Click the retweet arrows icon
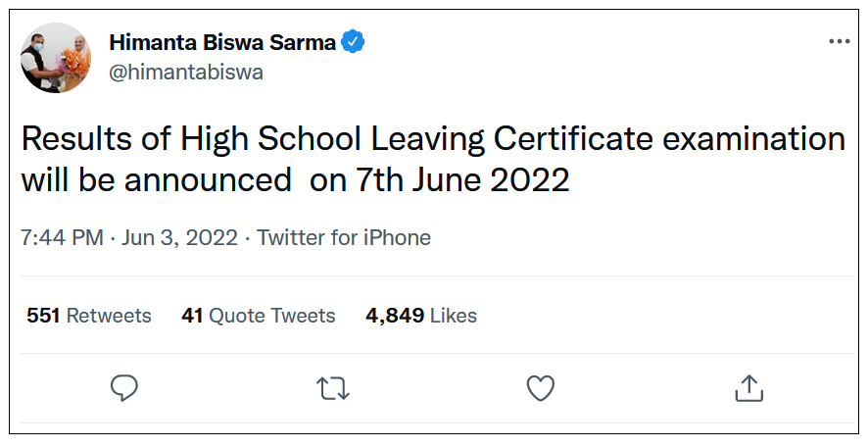 click(333, 388)
